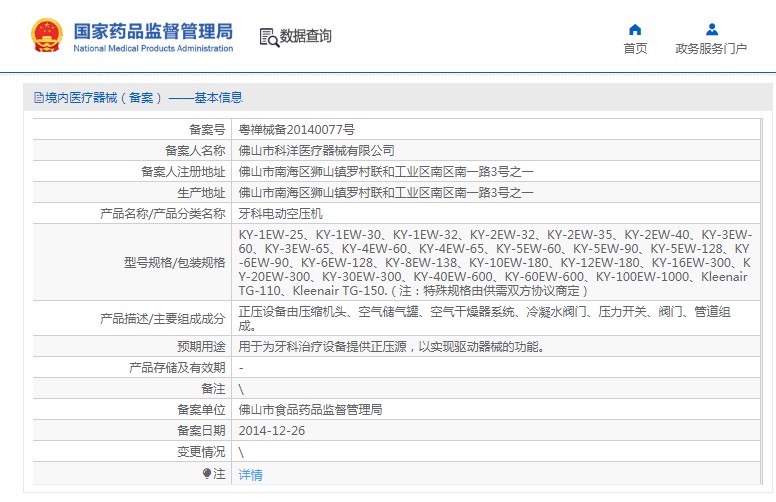Viewport: 776px width, 502px height.
Task: Click the document icon before 境内医疗器械
Action: [39, 98]
